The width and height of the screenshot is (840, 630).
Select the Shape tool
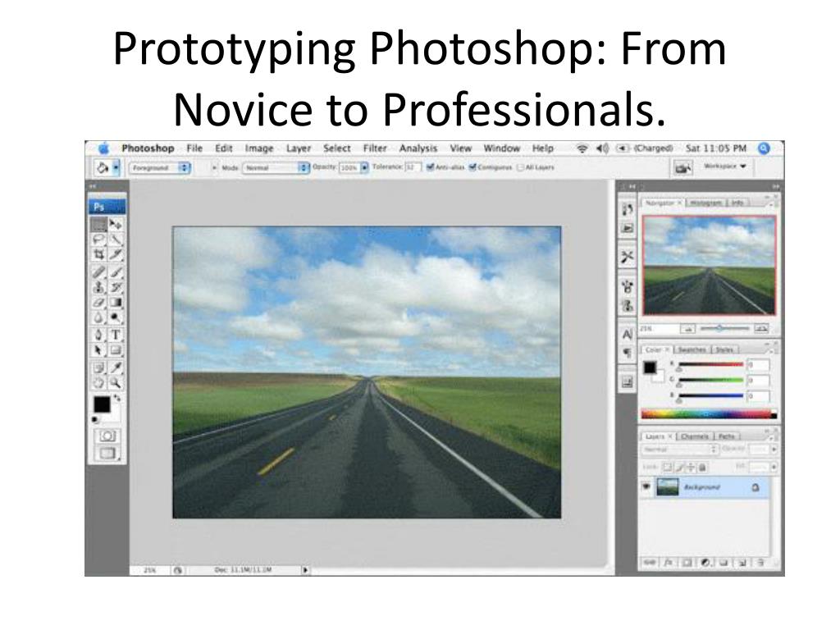pos(115,349)
